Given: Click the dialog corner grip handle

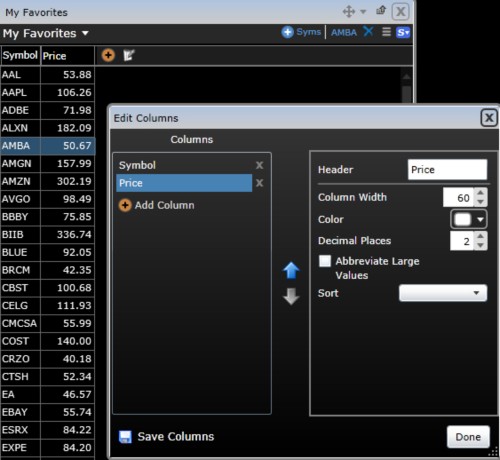Looking at the screenshot, I should point(493,452).
